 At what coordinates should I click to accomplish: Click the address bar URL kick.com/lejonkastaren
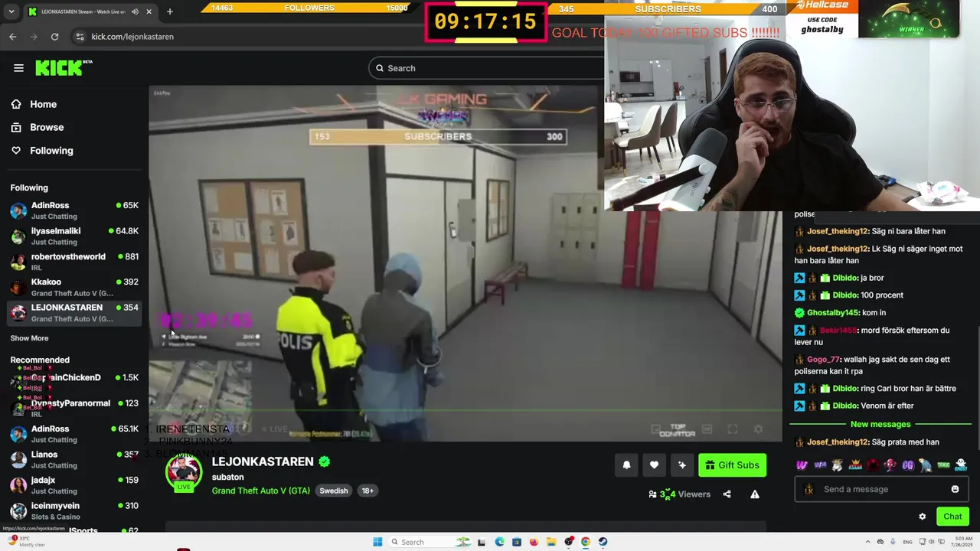tap(132, 37)
